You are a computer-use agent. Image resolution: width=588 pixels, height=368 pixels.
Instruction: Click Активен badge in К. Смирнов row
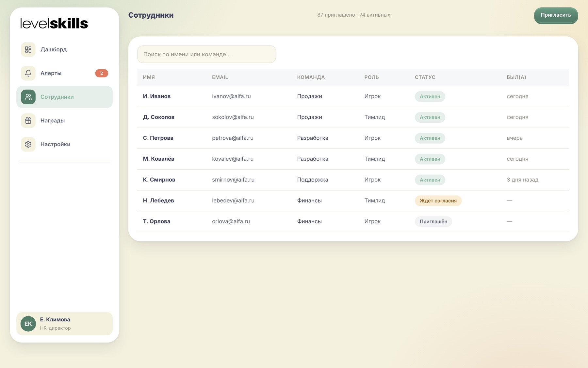coord(430,180)
